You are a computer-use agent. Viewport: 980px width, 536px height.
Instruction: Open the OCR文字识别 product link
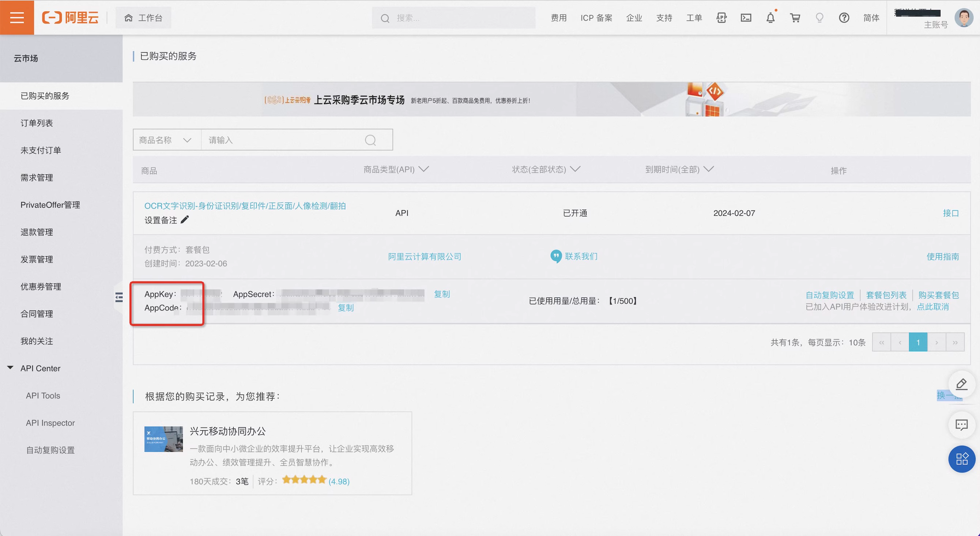[x=245, y=206]
